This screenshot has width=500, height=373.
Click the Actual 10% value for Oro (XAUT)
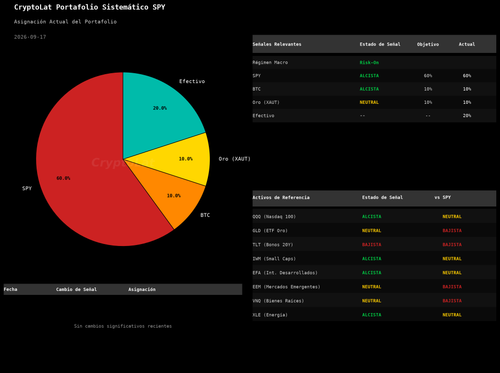click(467, 102)
